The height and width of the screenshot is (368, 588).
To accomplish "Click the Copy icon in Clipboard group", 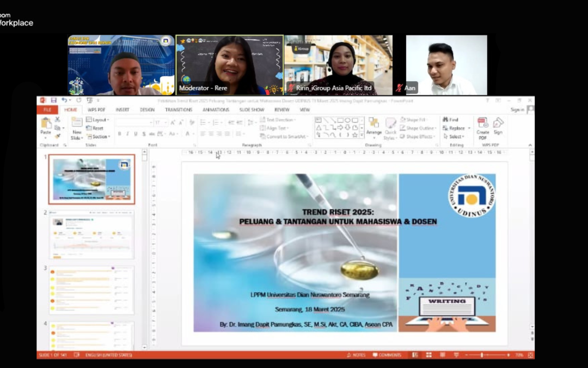I will click(x=57, y=128).
